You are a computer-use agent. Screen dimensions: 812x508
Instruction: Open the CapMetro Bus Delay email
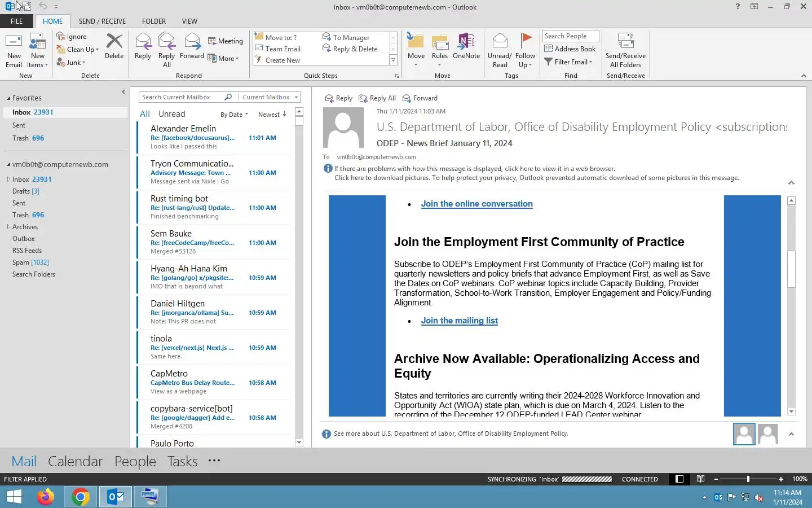coord(214,383)
